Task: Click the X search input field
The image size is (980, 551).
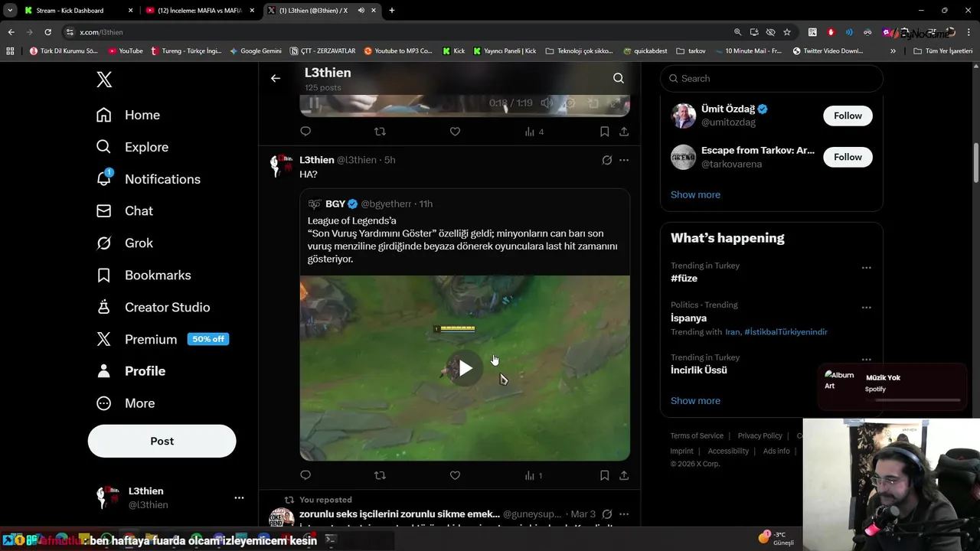Action: (772, 78)
